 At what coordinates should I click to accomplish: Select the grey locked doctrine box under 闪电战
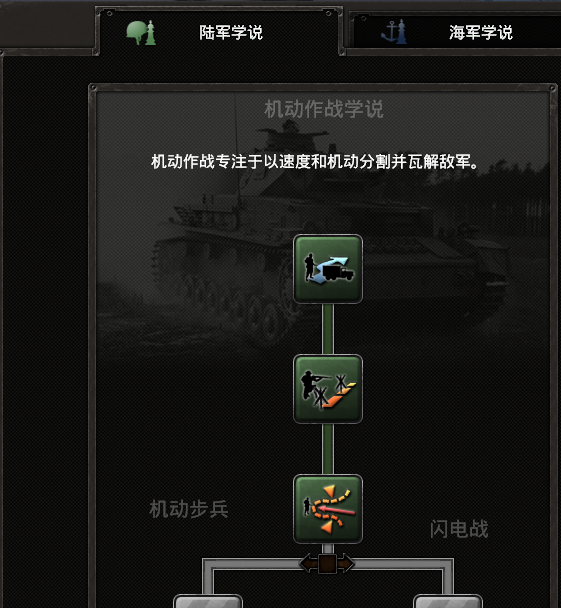click(448, 601)
